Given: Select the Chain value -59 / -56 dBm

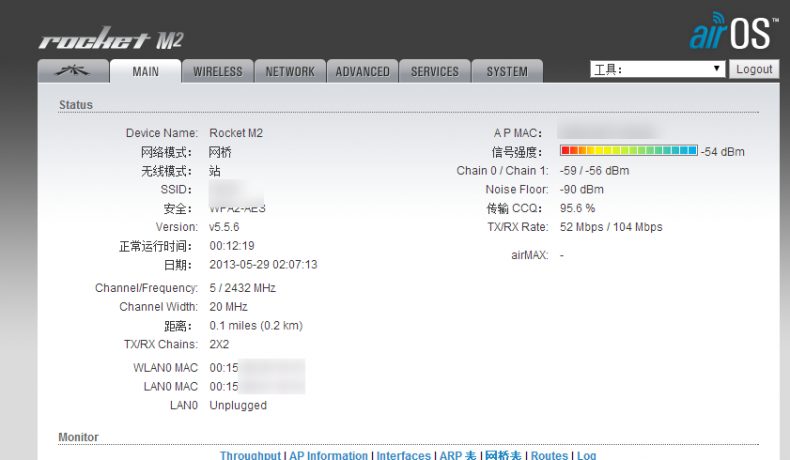Looking at the screenshot, I should point(594,171).
